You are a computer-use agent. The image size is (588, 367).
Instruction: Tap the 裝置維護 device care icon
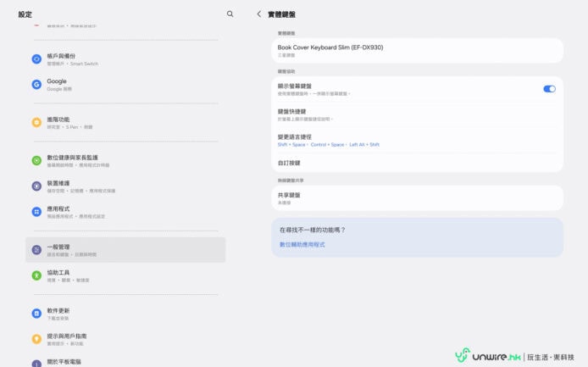(36, 186)
